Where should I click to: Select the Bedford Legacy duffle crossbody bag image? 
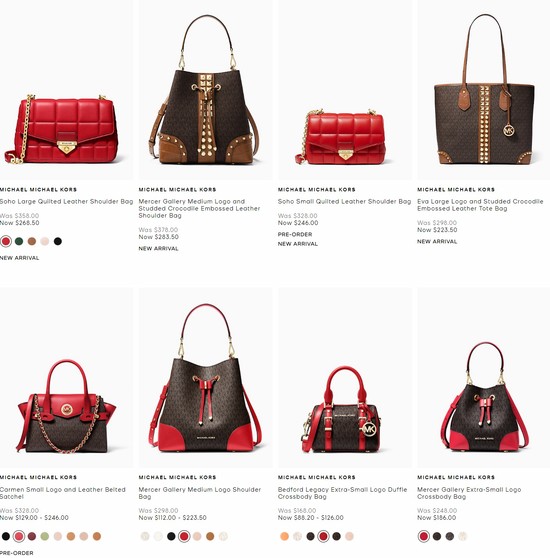pyautogui.click(x=342, y=410)
